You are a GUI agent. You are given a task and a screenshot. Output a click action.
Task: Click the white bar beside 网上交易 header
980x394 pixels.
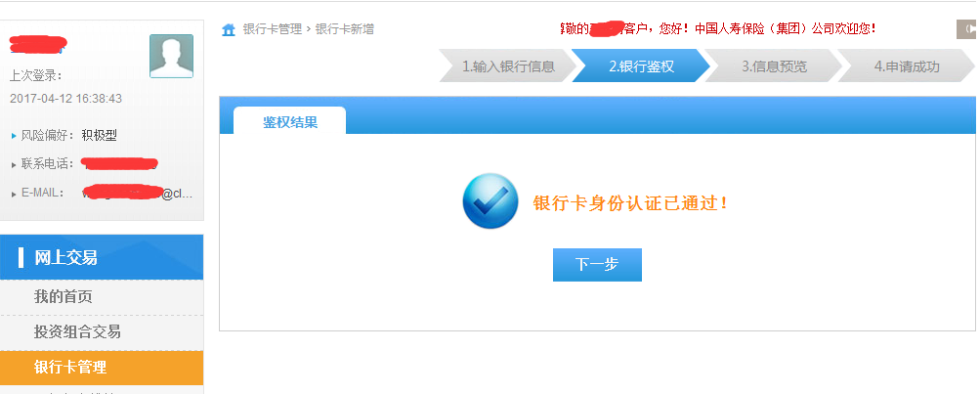[x=21, y=258]
